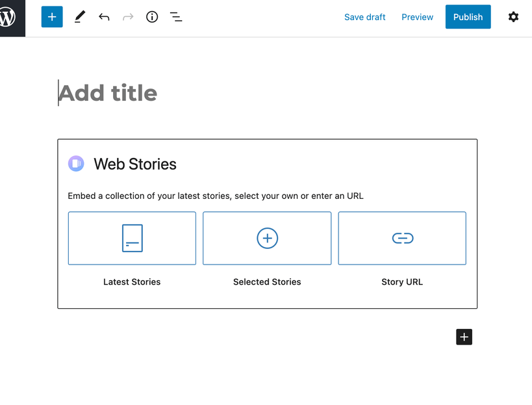
Task: Click the Web Stories block heading
Action: tap(135, 164)
